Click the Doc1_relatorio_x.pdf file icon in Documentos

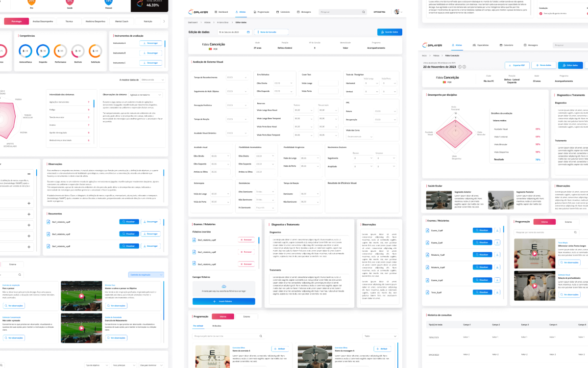[49, 221]
